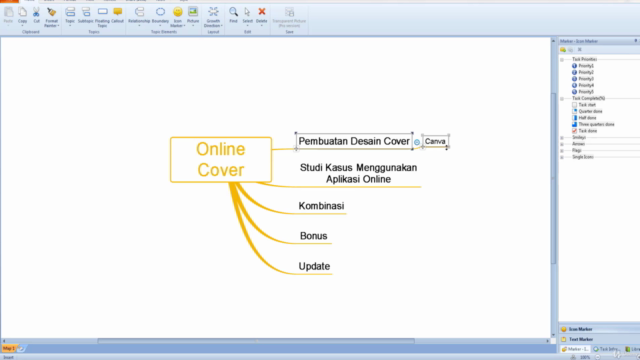Expand the Arrows marker group
The height and width of the screenshot is (360, 640).
(x=562, y=144)
